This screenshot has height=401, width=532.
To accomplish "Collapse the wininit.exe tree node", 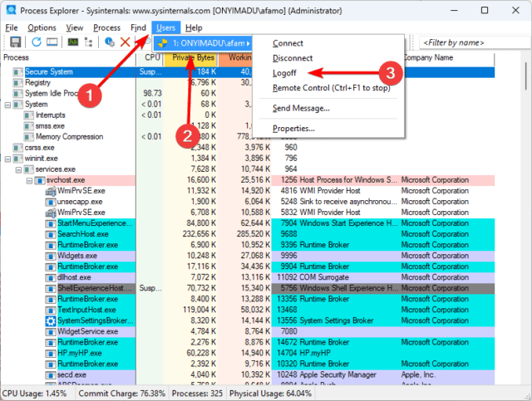I will coord(8,158).
